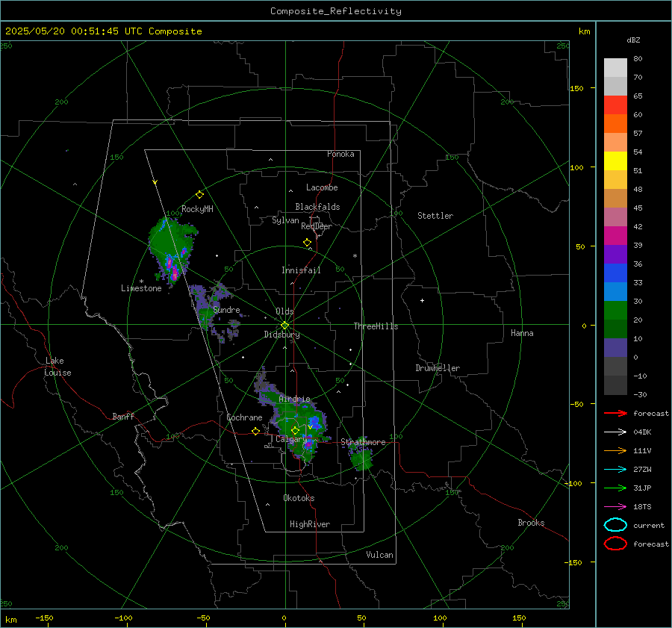Image resolution: width=672 pixels, height=628 pixels.
Task: Click the Didsbury town label
Action: click(281, 335)
